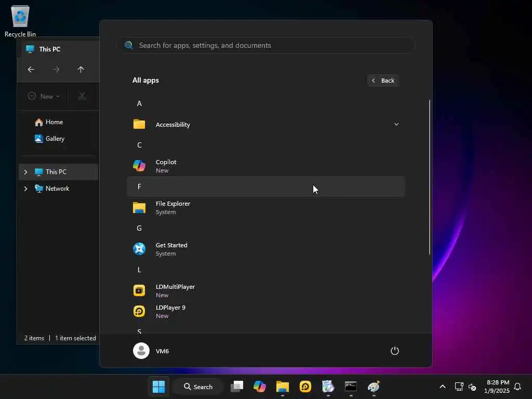Viewport: 532px width, 399px height.
Task: Open LDPlayer from the taskbar
Action: click(305, 387)
